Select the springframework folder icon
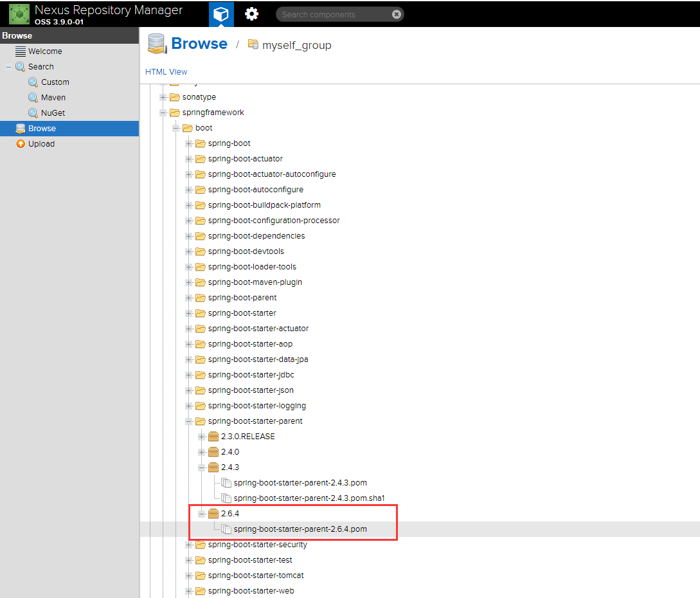Viewport: 700px width, 598px height. (x=175, y=113)
